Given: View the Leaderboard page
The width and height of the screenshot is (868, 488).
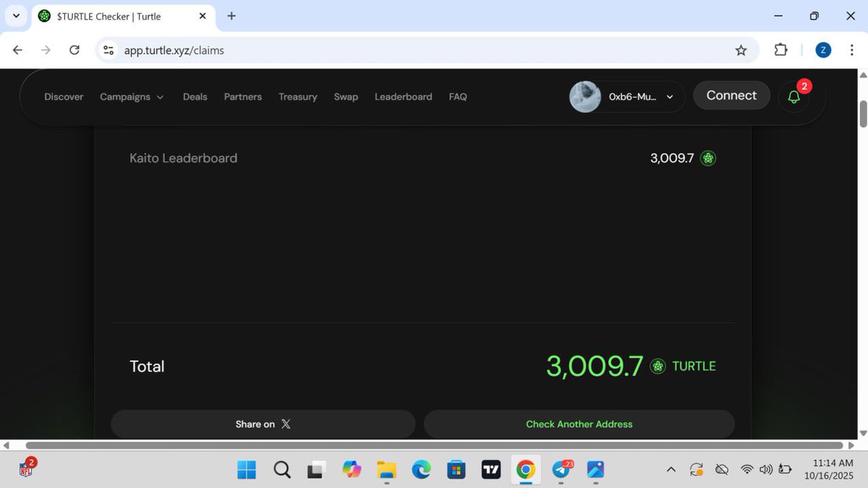Looking at the screenshot, I should click(403, 96).
